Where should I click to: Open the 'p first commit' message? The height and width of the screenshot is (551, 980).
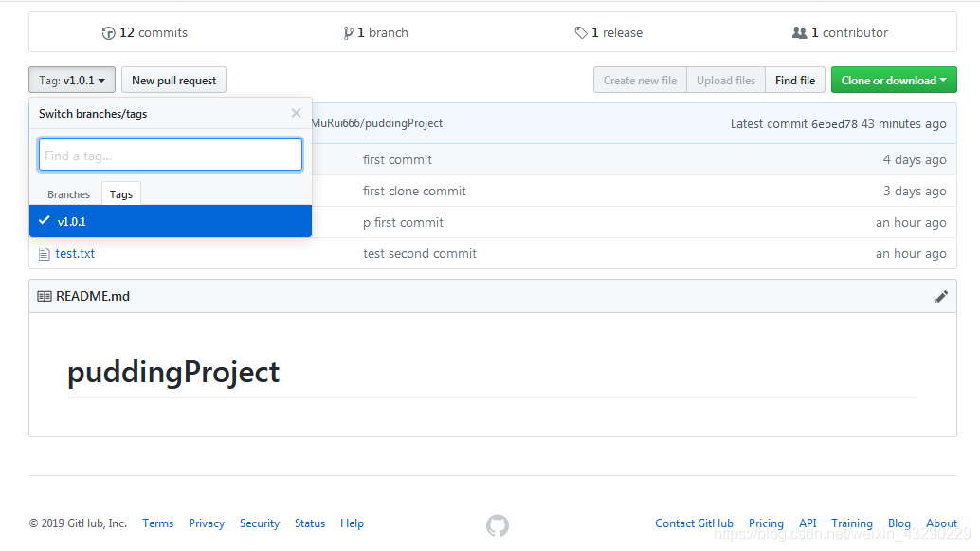pos(403,222)
